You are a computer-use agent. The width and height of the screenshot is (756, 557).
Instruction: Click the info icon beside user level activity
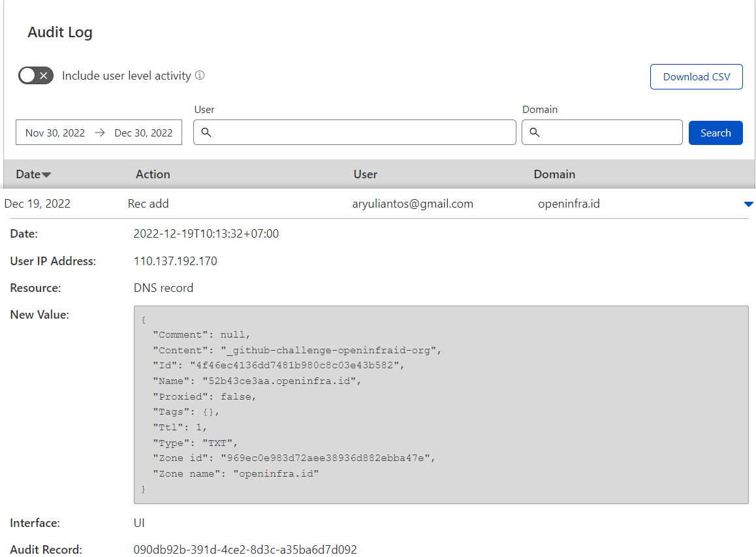point(200,75)
